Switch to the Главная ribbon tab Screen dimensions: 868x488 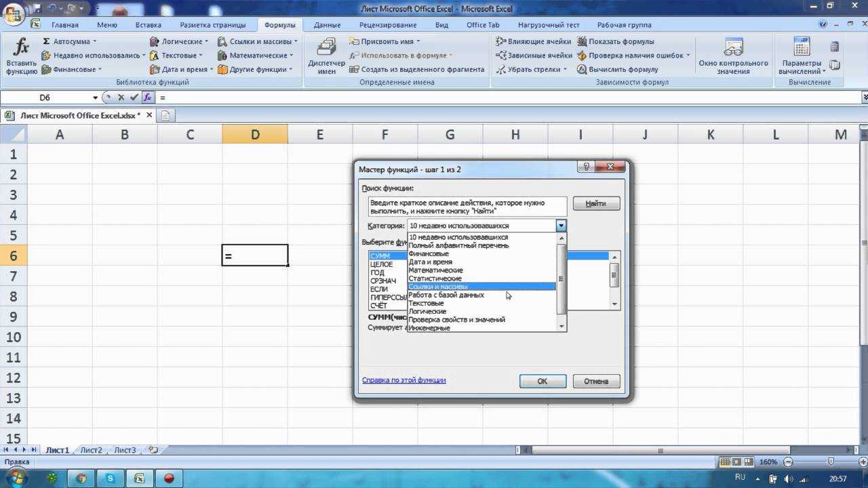(x=65, y=25)
